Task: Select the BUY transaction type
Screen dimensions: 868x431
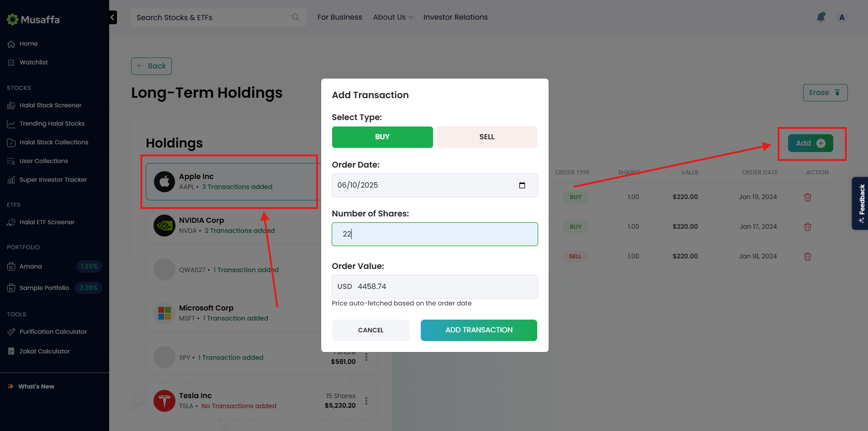Action: click(382, 137)
